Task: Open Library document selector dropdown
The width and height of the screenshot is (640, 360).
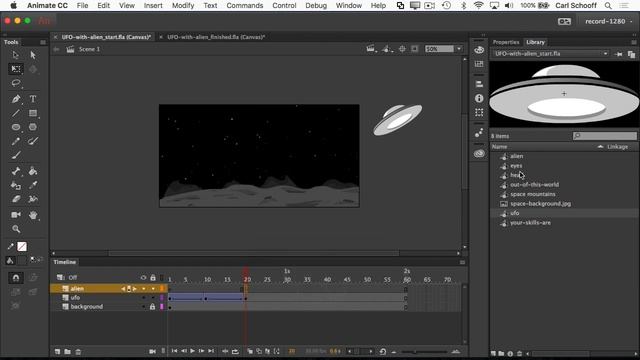Action: (551, 53)
